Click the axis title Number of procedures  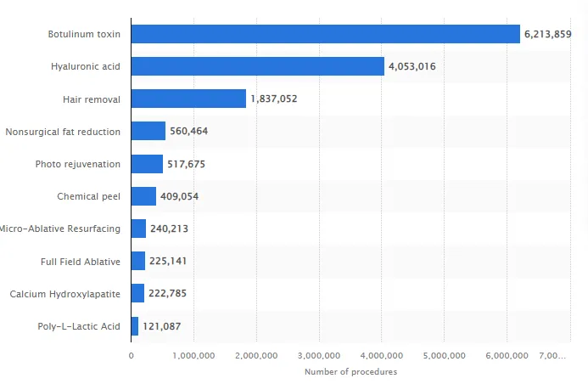click(x=350, y=371)
